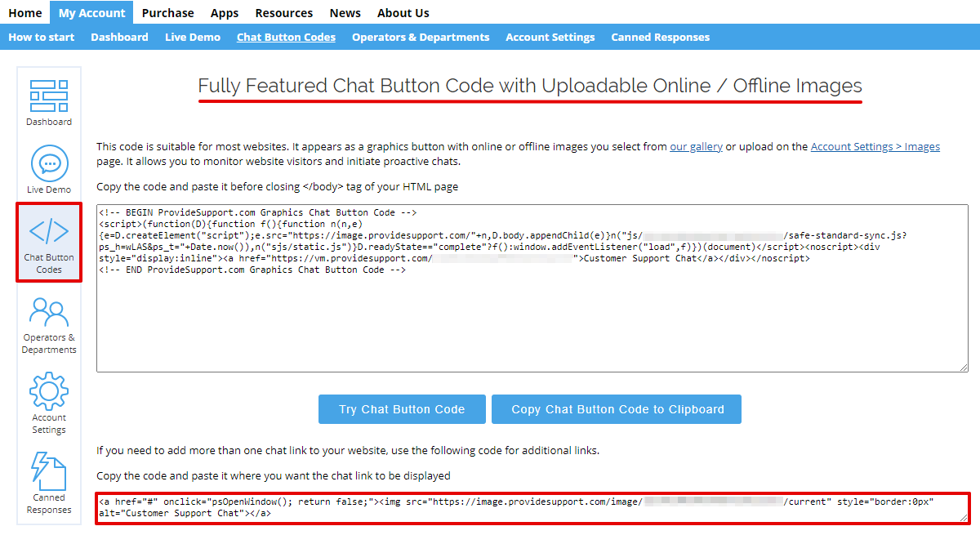Open the Apps menu

tap(224, 12)
